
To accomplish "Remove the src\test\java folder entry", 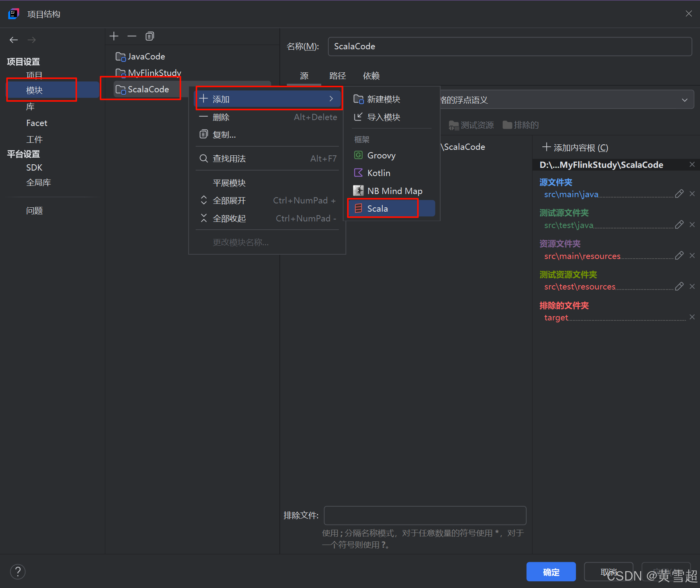I will tap(692, 225).
